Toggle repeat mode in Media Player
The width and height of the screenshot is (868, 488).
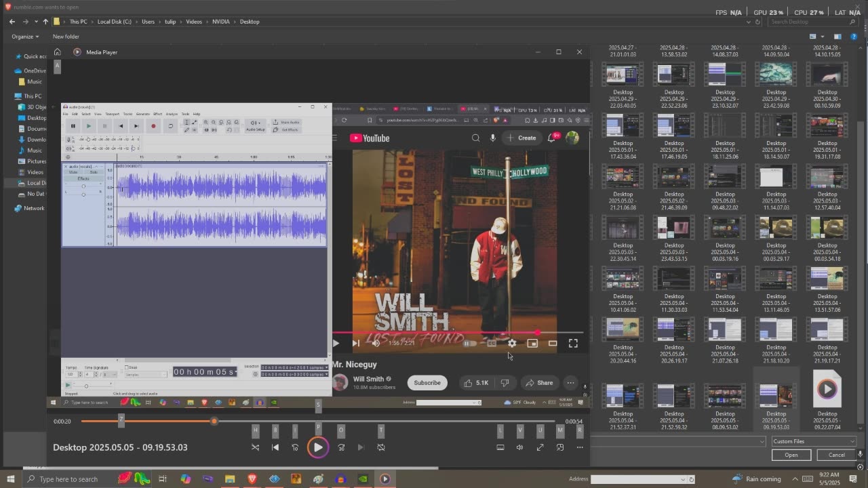(381, 447)
